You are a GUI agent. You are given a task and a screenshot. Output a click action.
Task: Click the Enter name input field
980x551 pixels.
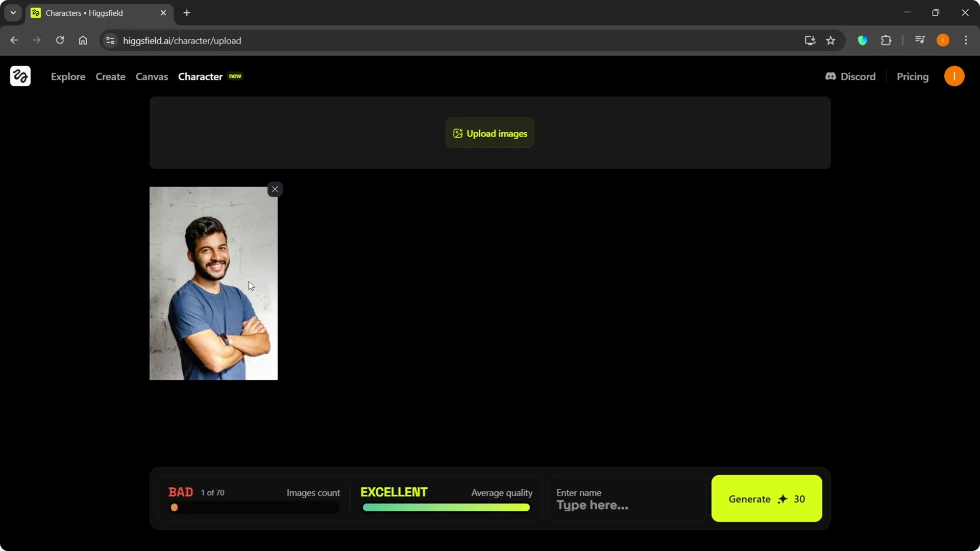point(626,505)
